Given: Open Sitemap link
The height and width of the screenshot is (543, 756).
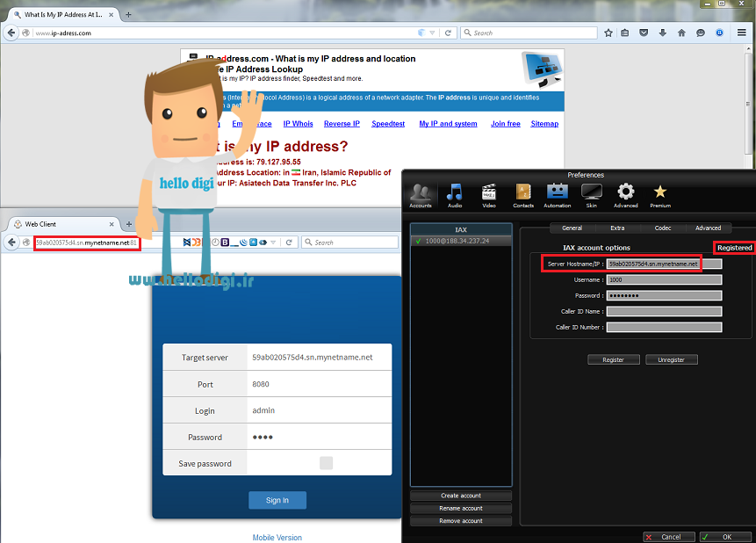Looking at the screenshot, I should [x=544, y=124].
